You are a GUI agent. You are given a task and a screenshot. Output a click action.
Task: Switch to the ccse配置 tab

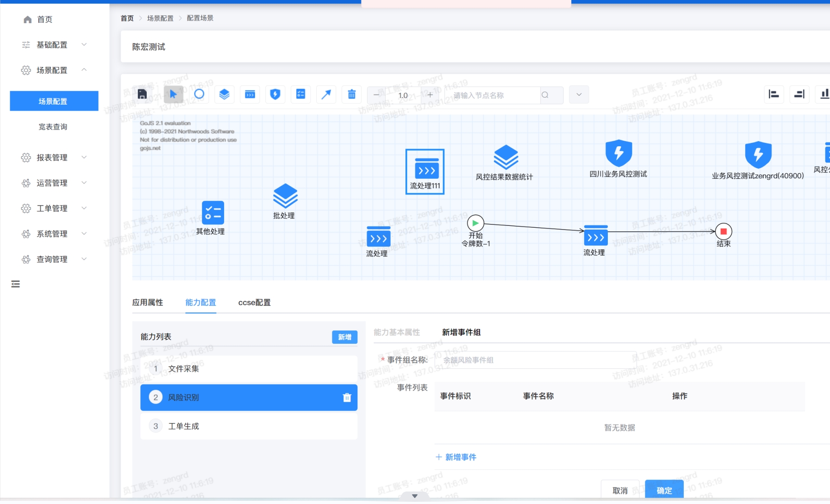click(255, 303)
